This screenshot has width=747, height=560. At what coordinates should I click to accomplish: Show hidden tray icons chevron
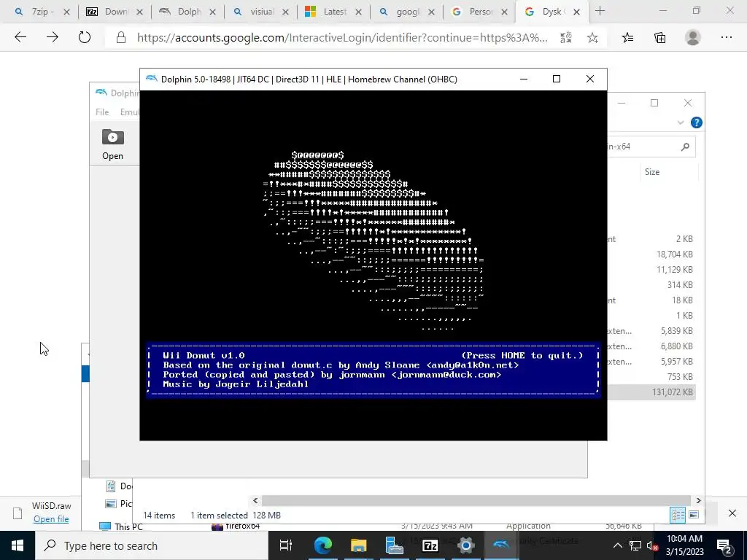pyautogui.click(x=617, y=545)
